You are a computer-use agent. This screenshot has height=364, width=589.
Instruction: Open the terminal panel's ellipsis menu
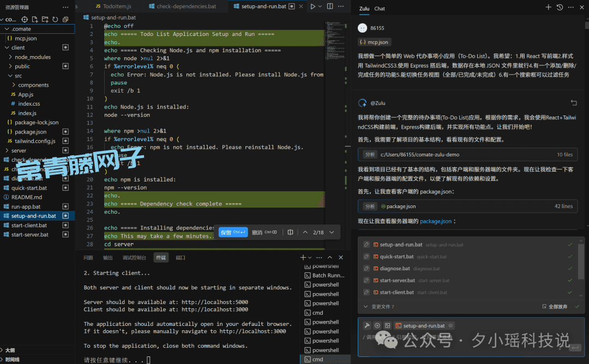(x=319, y=257)
